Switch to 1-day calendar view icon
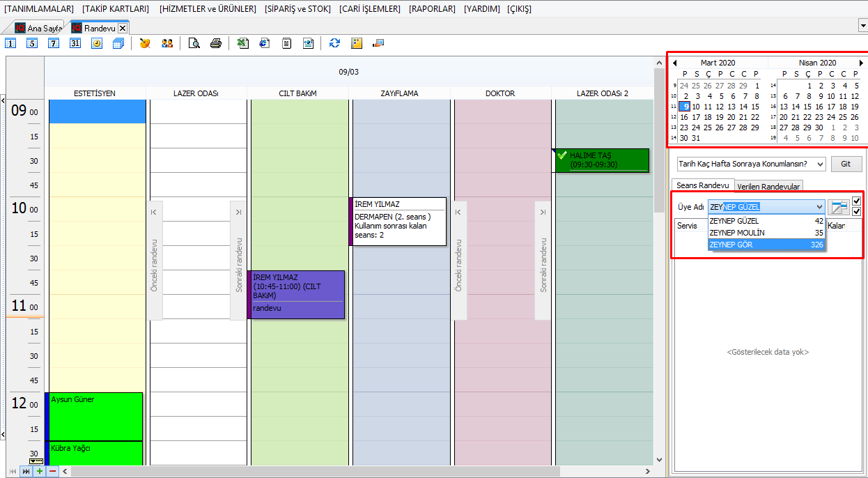868x478 pixels. pos(11,43)
